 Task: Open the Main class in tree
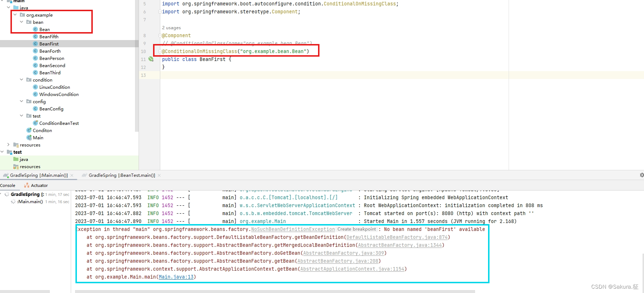click(38, 137)
